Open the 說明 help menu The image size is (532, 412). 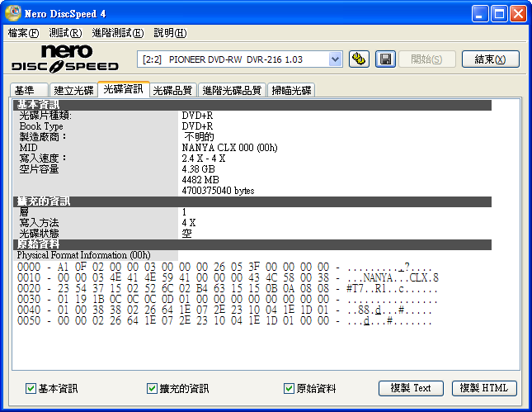(x=169, y=33)
